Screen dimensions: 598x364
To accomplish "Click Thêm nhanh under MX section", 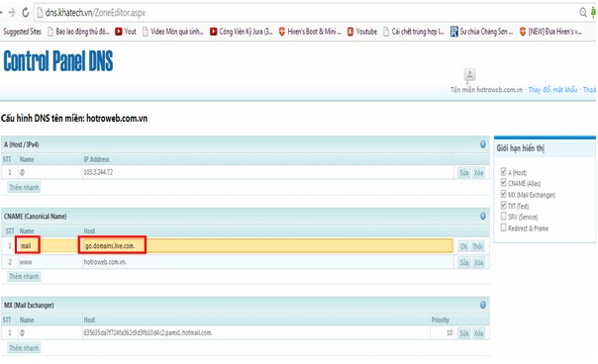I will point(24,348).
